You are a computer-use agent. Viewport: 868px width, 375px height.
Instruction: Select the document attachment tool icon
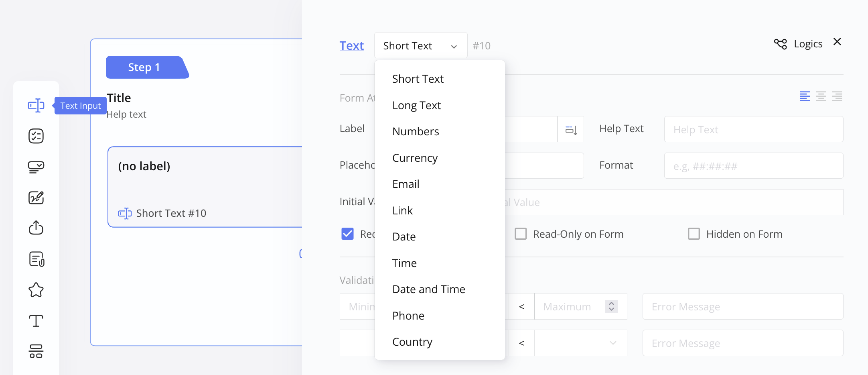click(37, 259)
